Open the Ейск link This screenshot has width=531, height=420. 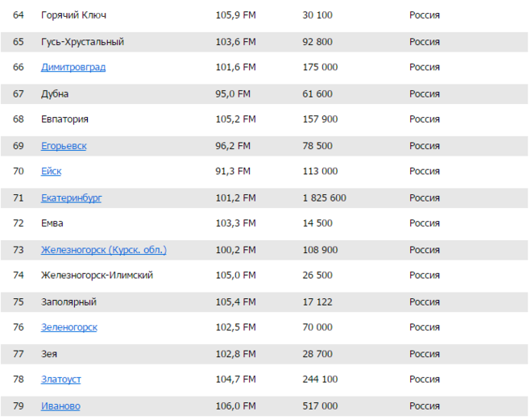51,172
